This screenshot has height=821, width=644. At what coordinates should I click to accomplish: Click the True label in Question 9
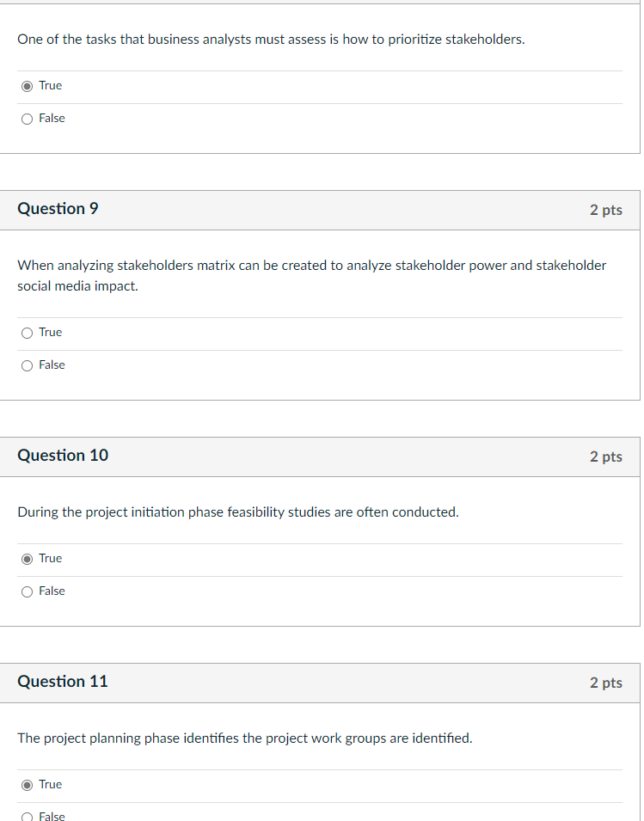(50, 333)
